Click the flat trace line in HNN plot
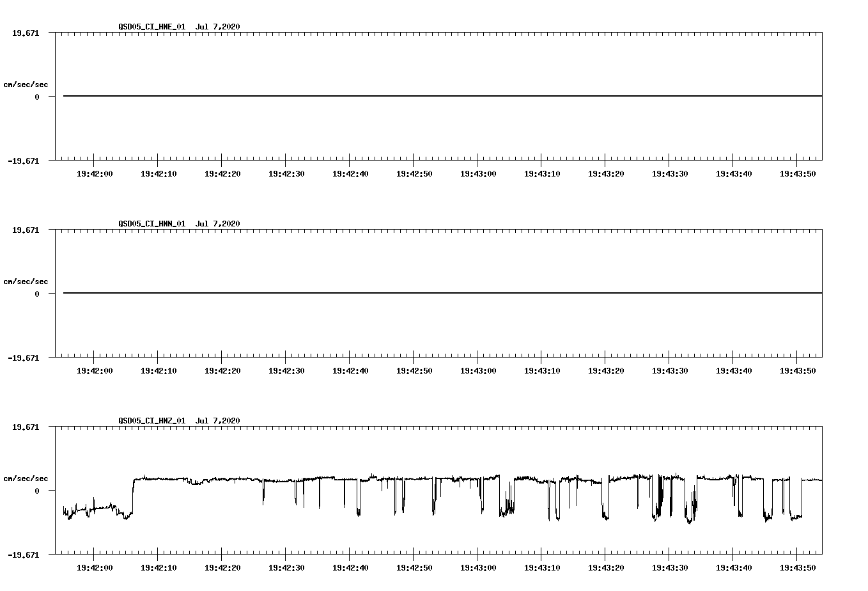868x591 pixels. coord(442,293)
